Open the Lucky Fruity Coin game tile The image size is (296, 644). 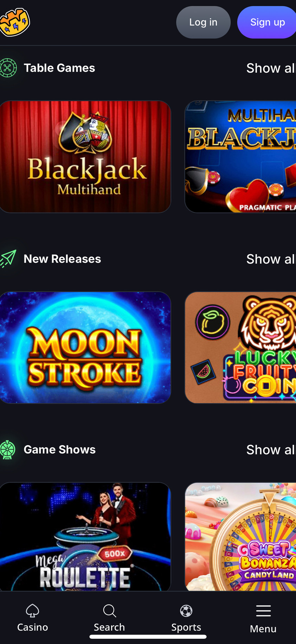(x=240, y=347)
